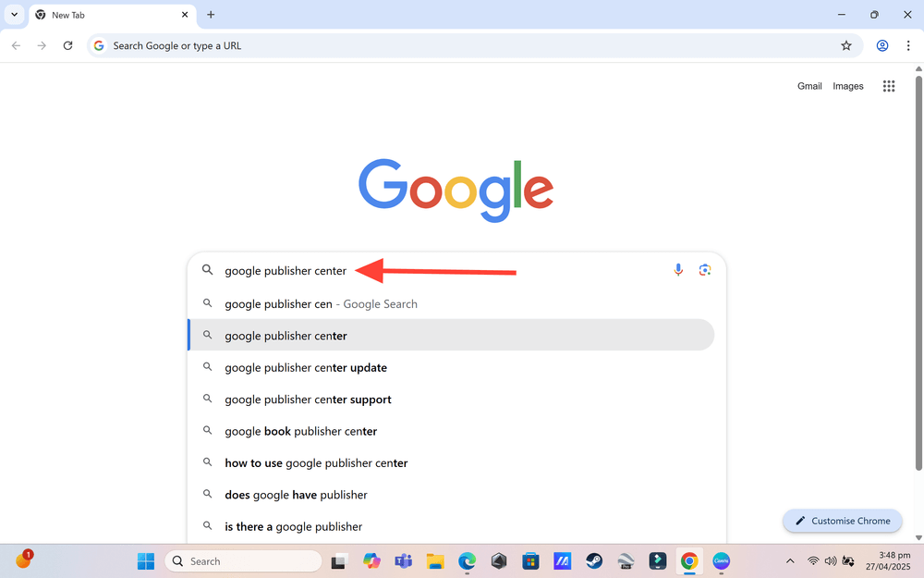Click the page's vertical scrollbar
The image size is (924, 578).
click(x=918, y=272)
